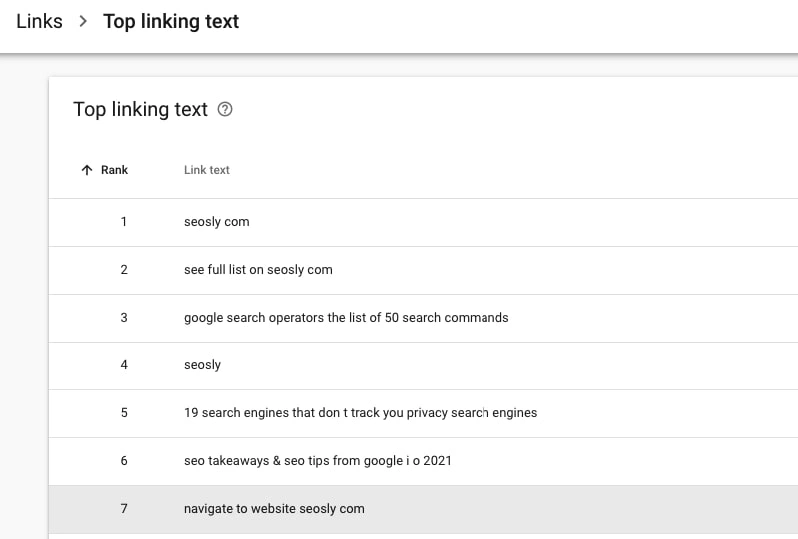Click rank number 3 in the table

coord(124,318)
